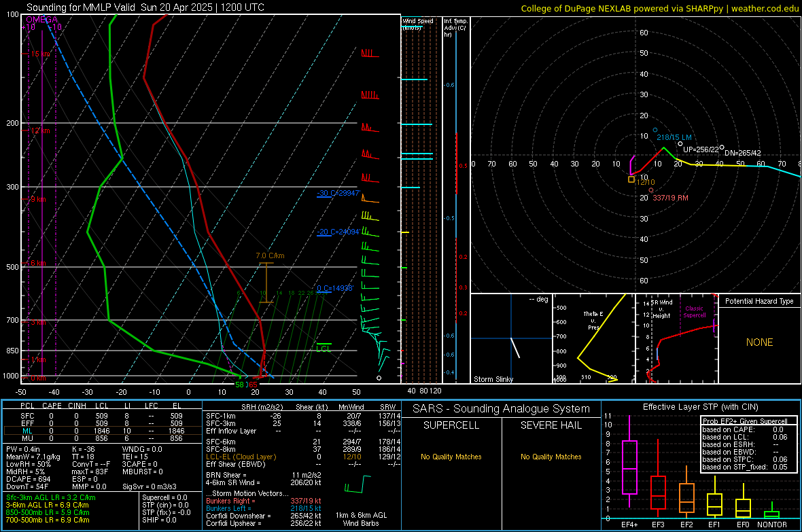Screen dimensions: 802x532
Task: Click the 'Wind Speed (knots)' panel header
Action: click(418, 24)
